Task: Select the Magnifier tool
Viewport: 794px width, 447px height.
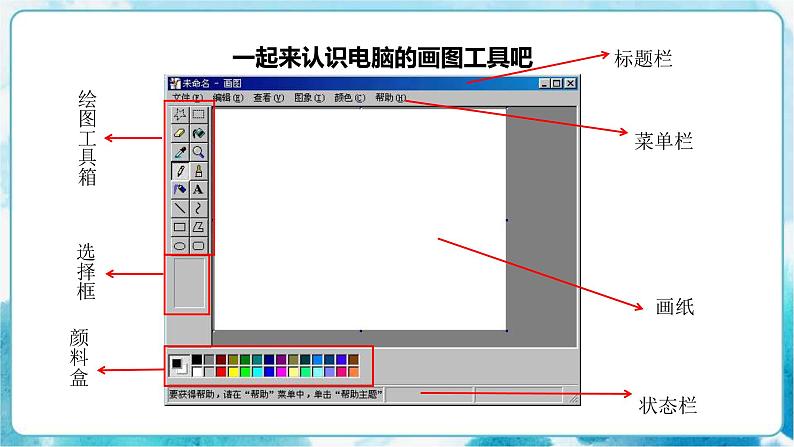Action: pos(198,152)
